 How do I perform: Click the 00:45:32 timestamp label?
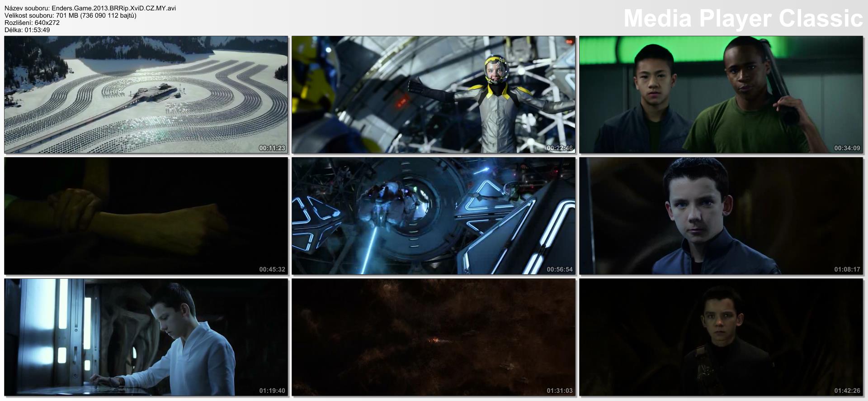(x=272, y=269)
